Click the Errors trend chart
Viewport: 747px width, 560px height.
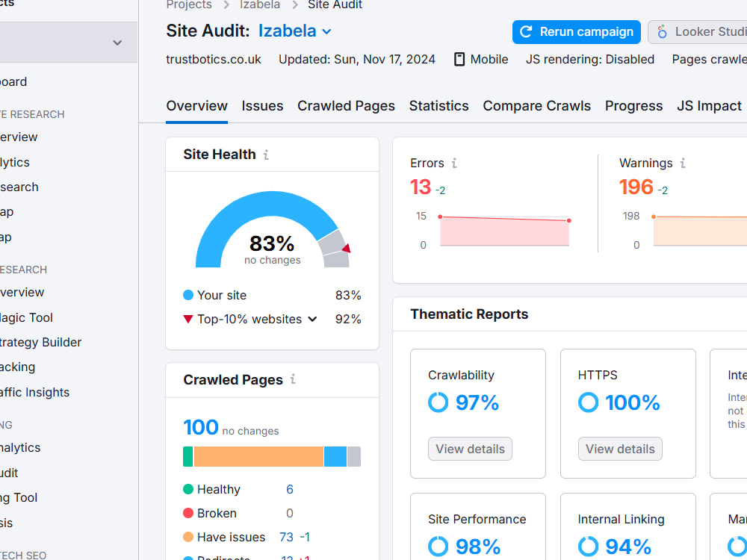tap(504, 231)
